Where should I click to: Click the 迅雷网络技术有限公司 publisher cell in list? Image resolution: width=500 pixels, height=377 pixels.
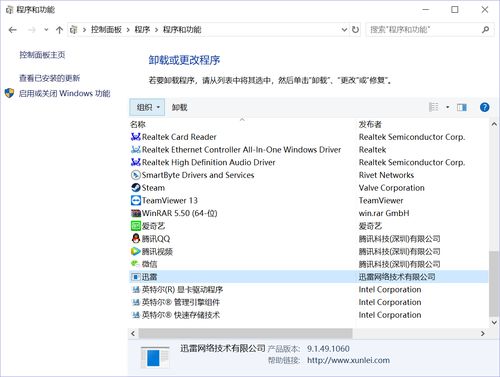pos(397,277)
